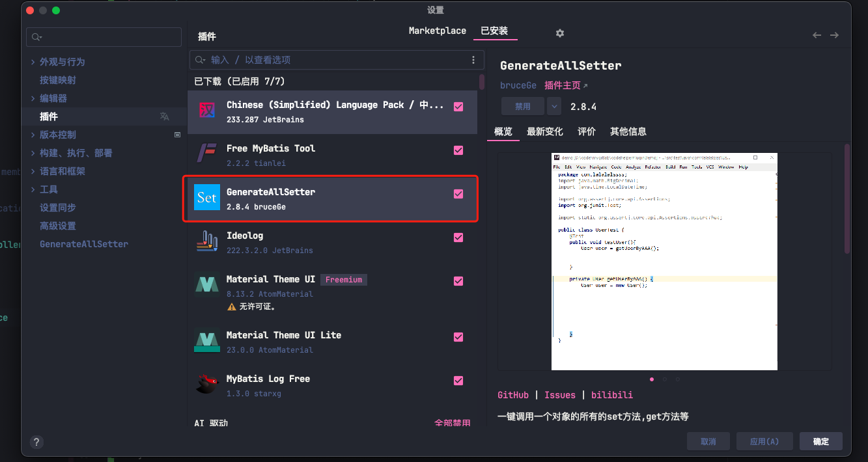The image size is (868, 462).
Task: Toggle Material Theme UI checkbox
Action: point(458,281)
